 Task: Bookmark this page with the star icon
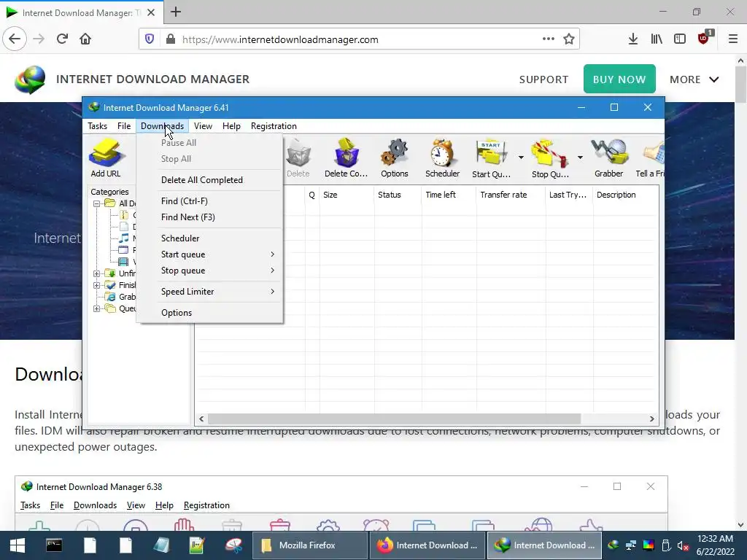click(569, 39)
